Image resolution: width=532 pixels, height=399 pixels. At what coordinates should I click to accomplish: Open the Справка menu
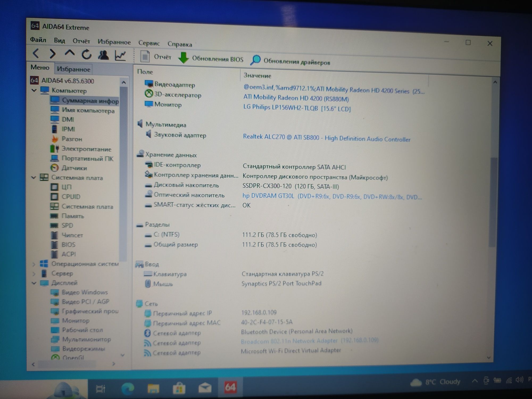click(180, 44)
